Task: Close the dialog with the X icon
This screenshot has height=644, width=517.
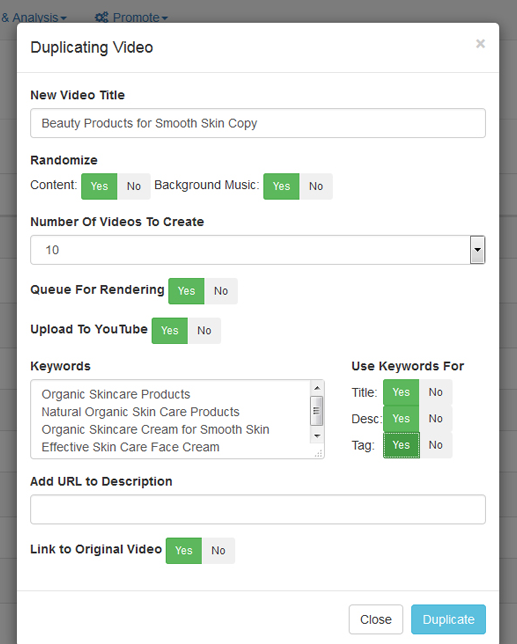Action: [x=480, y=44]
